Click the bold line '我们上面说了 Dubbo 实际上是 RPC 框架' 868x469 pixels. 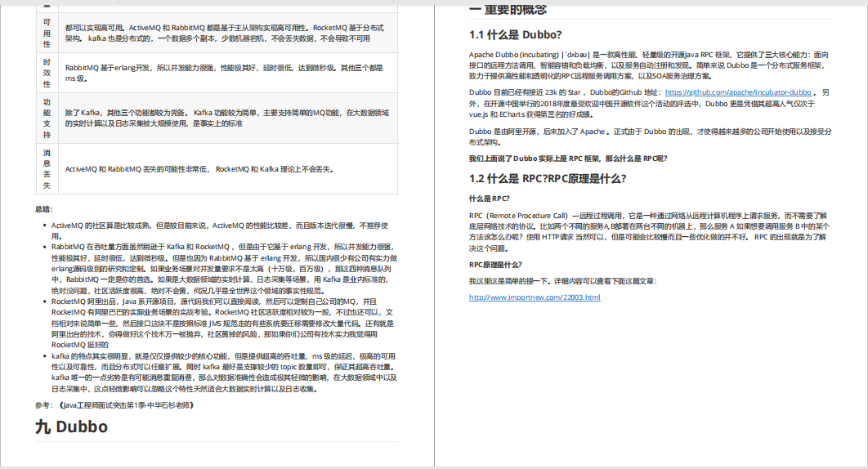pyautogui.click(x=568, y=159)
